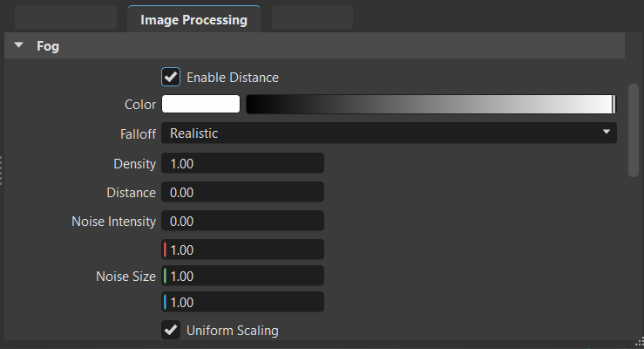
Task: Click the Noise Size label
Action: [x=125, y=276]
